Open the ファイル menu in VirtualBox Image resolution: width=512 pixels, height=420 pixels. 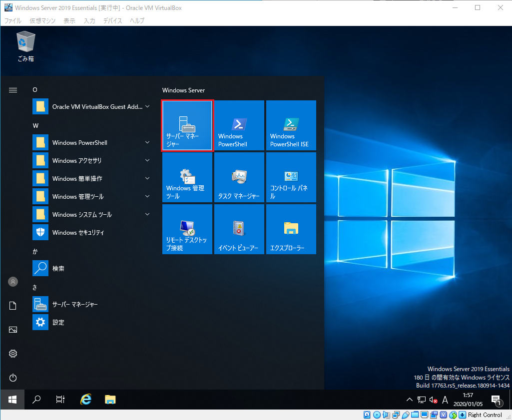pyautogui.click(x=12, y=20)
